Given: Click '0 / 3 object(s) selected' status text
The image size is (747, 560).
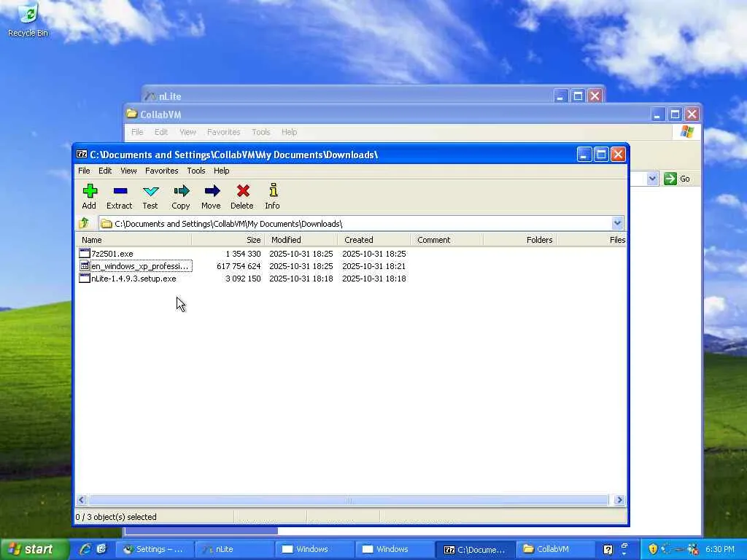Looking at the screenshot, I should click(x=116, y=517).
